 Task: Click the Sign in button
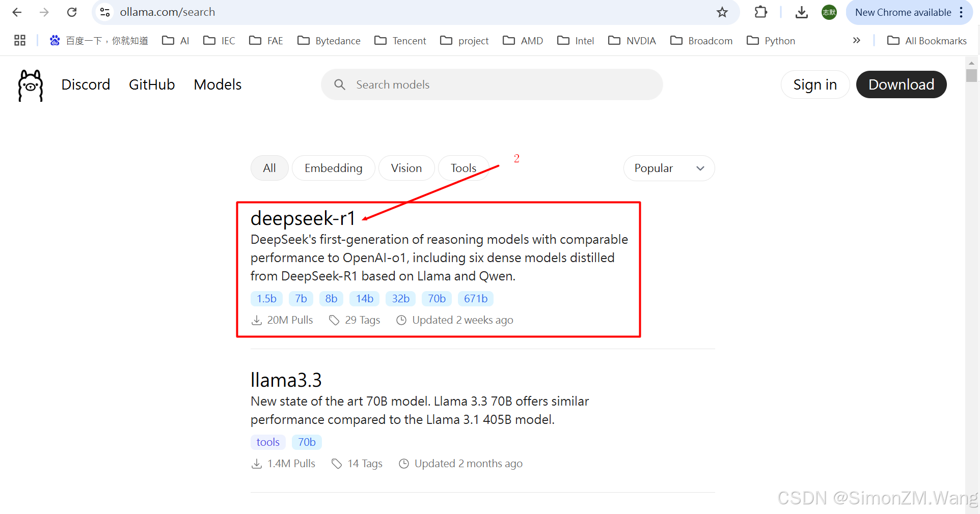pyautogui.click(x=815, y=84)
